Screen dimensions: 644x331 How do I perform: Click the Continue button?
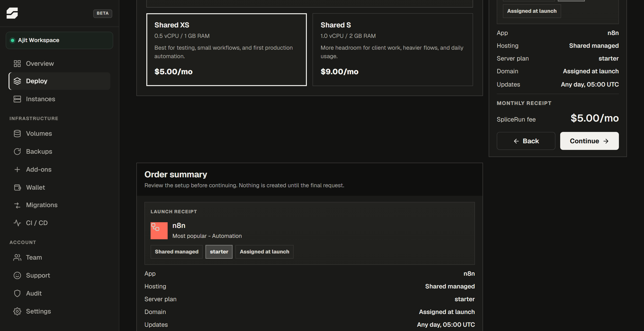coord(589,141)
